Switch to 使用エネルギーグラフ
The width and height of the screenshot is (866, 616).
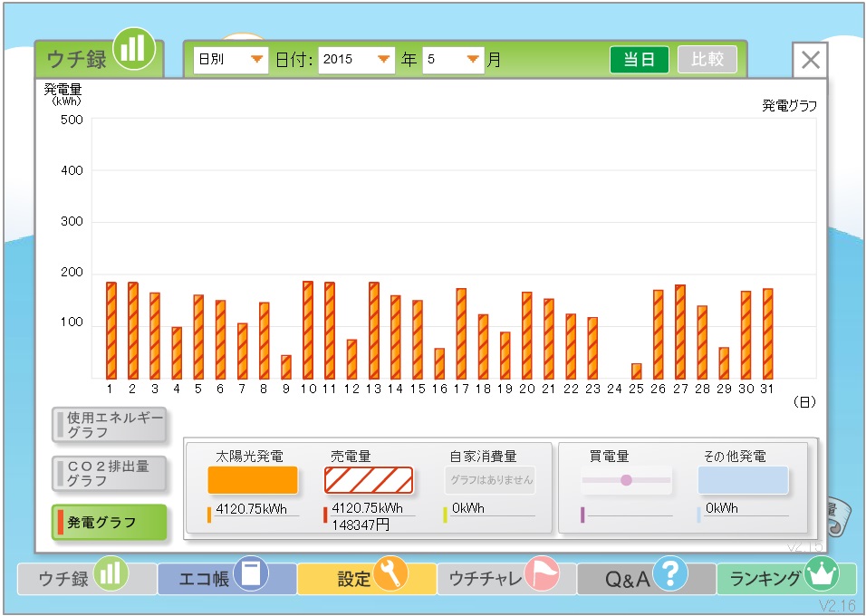[x=110, y=425]
